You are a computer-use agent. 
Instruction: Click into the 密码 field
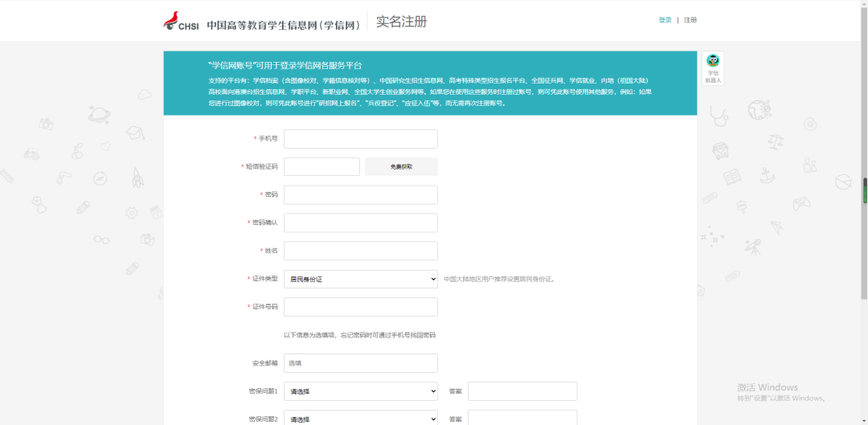[x=360, y=194]
